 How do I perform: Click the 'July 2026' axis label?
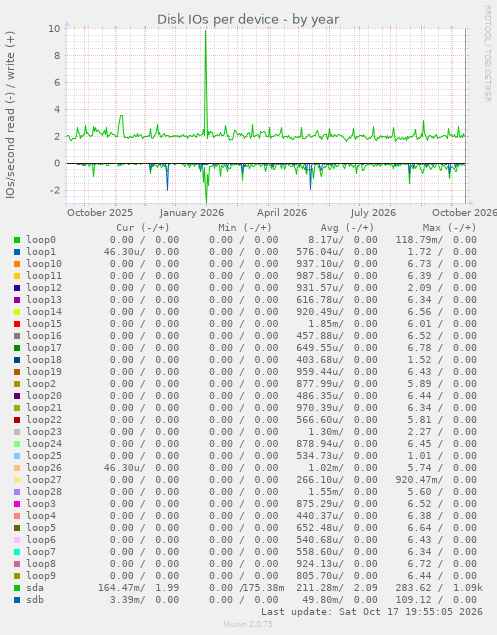[x=373, y=213]
